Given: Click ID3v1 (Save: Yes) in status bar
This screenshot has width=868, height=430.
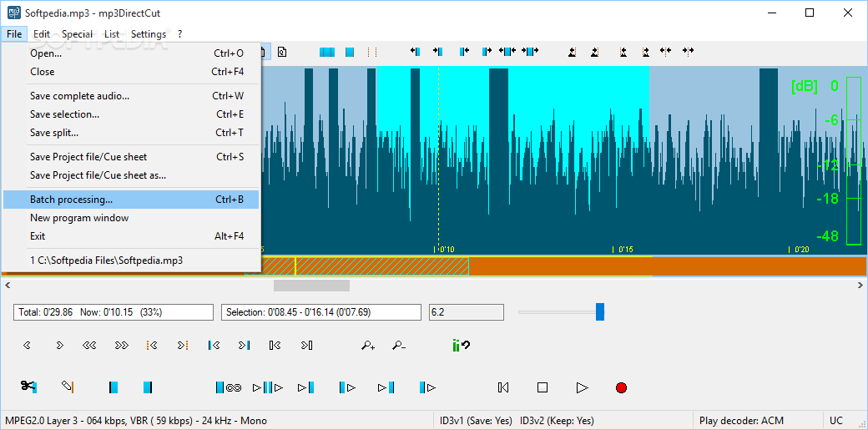Looking at the screenshot, I should (x=476, y=421).
